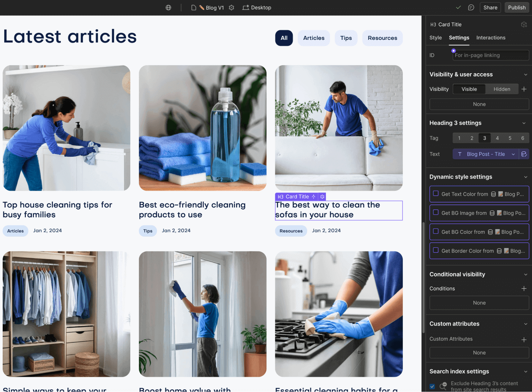532x392 pixels.
Task: Click the purple dot indicator by ID field
Action: tap(453, 50)
